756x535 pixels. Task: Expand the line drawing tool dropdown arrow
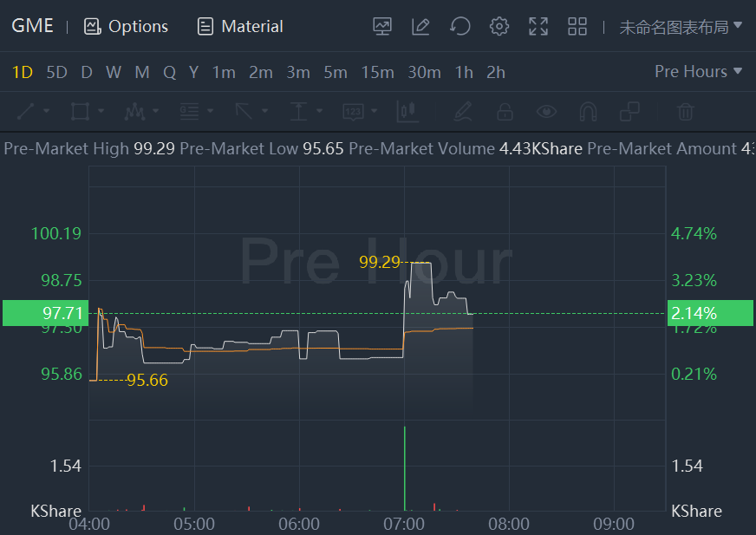46,111
